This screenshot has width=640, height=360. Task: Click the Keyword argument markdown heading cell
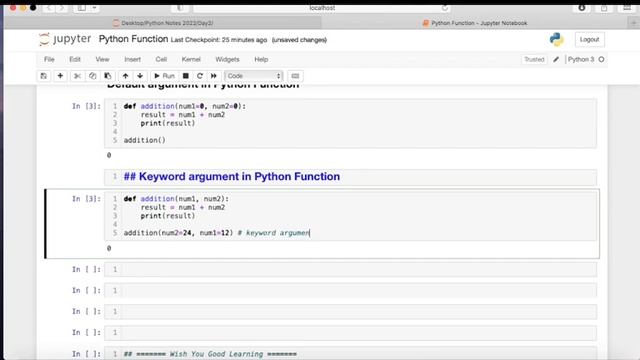point(350,177)
